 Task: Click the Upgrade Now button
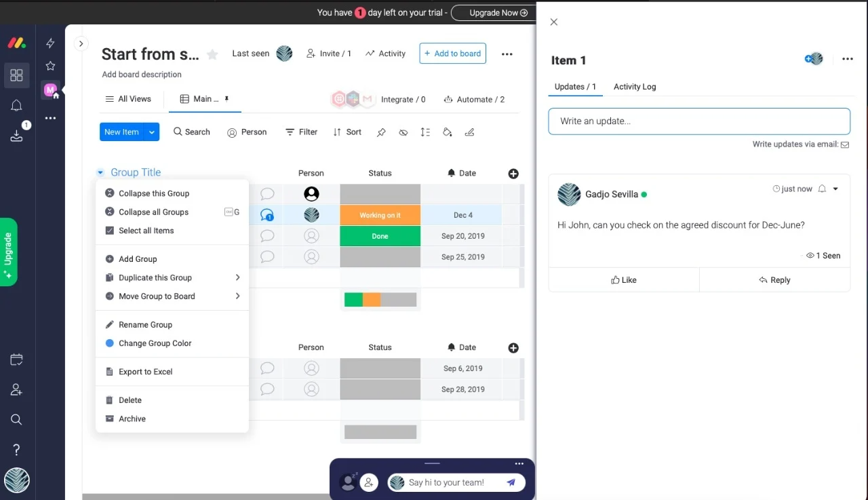pyautogui.click(x=493, y=13)
